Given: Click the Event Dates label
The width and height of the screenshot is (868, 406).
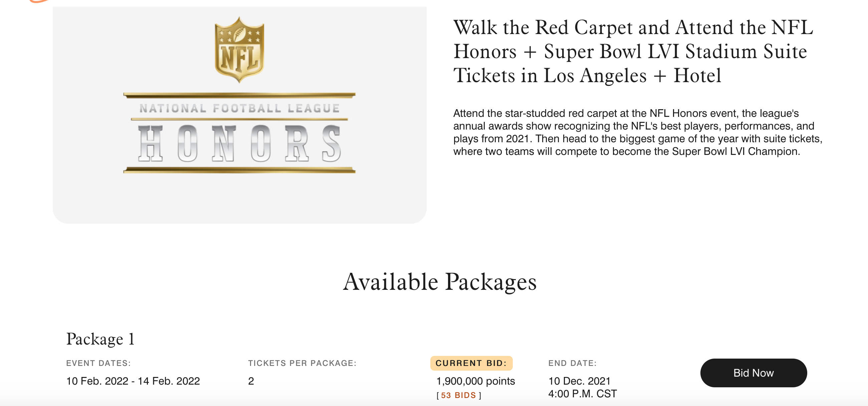Looking at the screenshot, I should (98, 363).
